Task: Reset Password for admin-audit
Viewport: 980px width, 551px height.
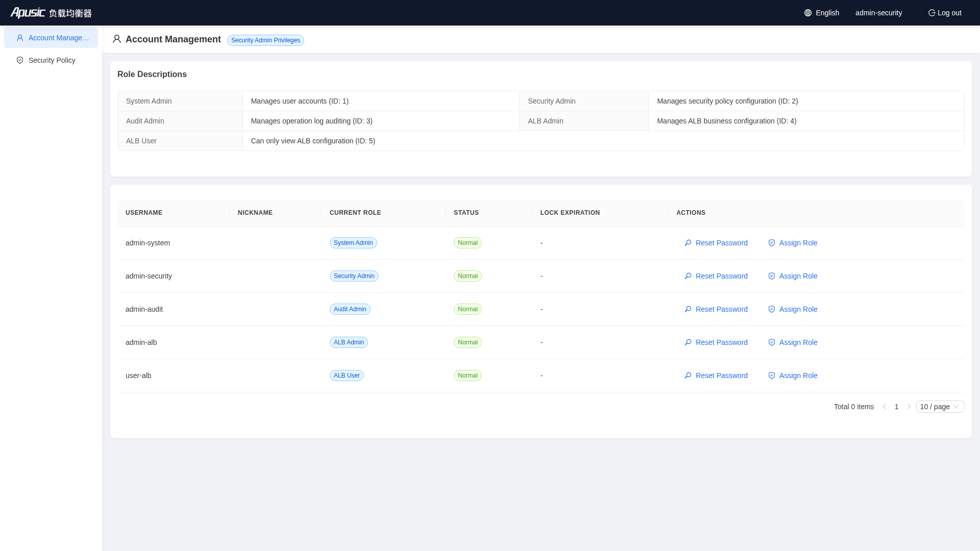Action: [x=716, y=309]
